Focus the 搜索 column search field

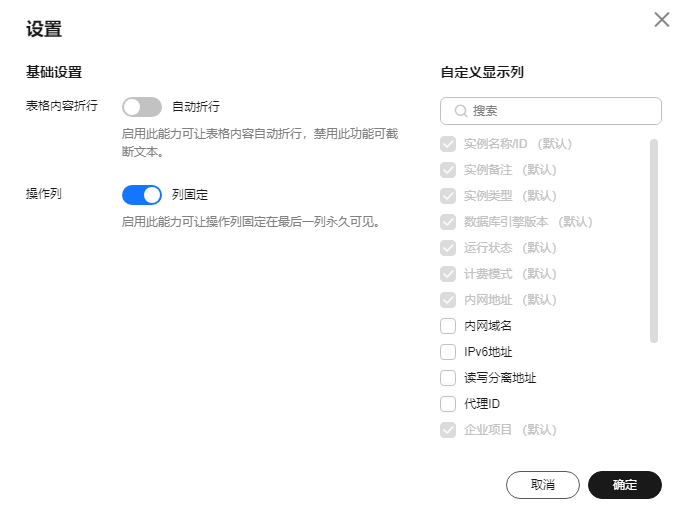[x=551, y=111]
